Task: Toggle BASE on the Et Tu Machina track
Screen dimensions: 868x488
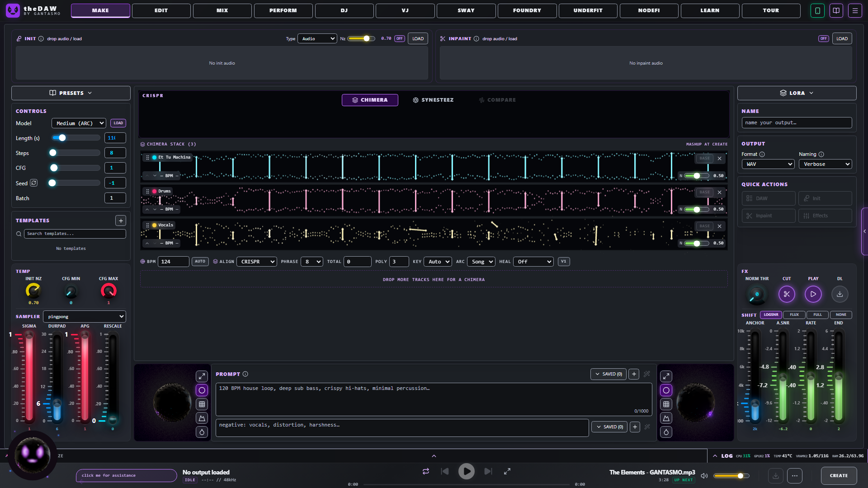Action: coord(704,158)
